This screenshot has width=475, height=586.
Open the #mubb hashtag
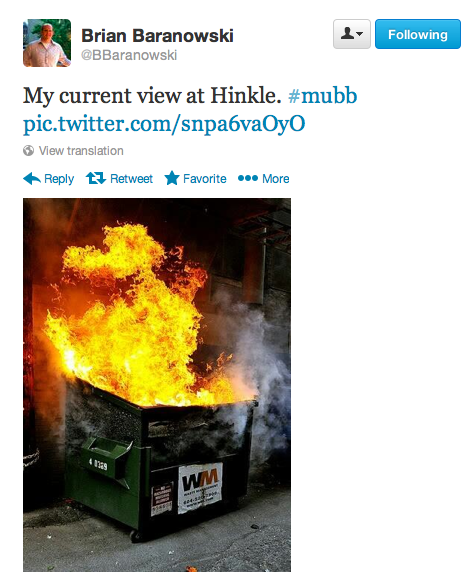pyautogui.click(x=323, y=96)
